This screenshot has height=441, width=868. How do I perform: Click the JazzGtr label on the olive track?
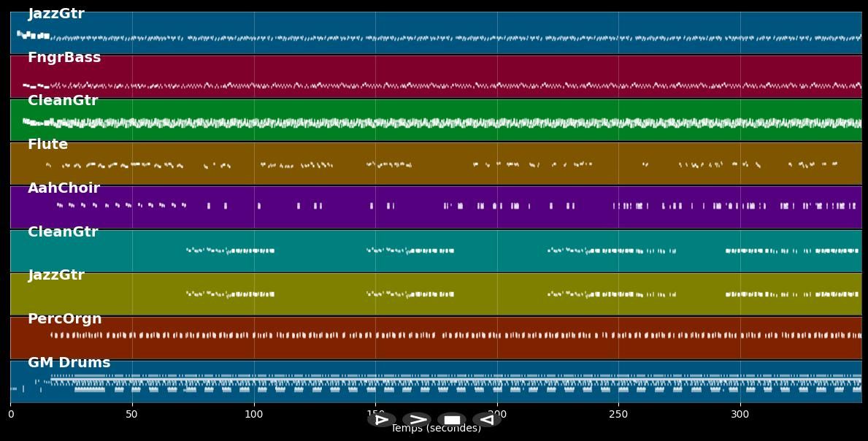click(x=56, y=275)
